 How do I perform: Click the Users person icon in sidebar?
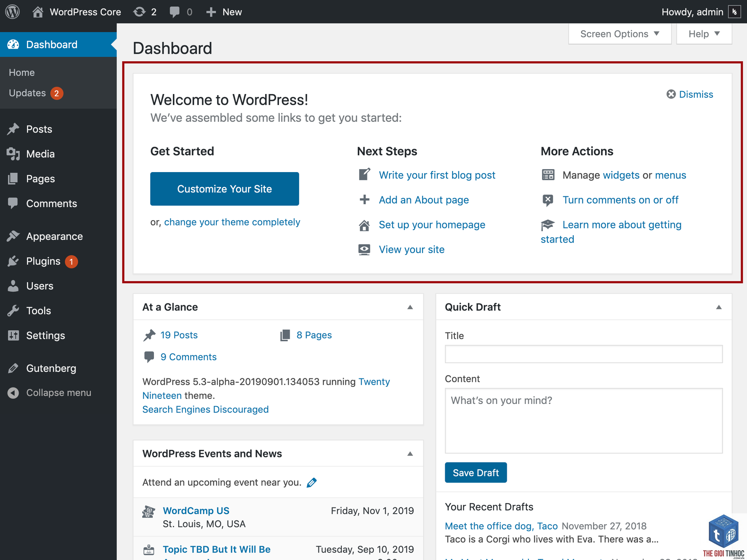pyautogui.click(x=13, y=286)
